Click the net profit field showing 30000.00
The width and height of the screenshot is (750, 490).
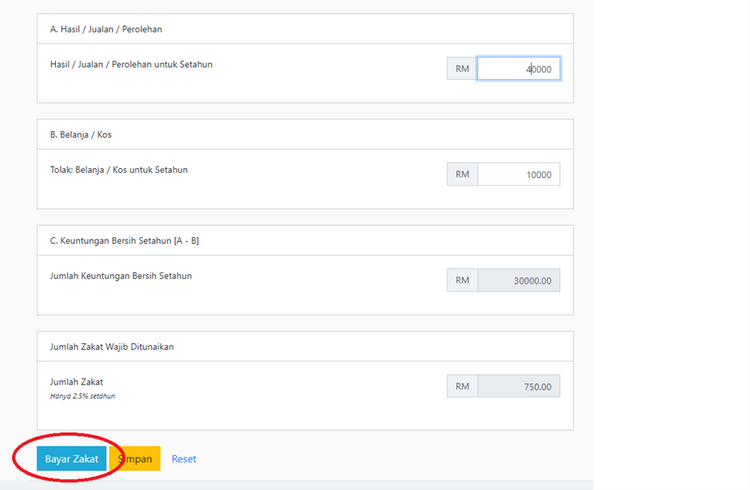tap(518, 280)
